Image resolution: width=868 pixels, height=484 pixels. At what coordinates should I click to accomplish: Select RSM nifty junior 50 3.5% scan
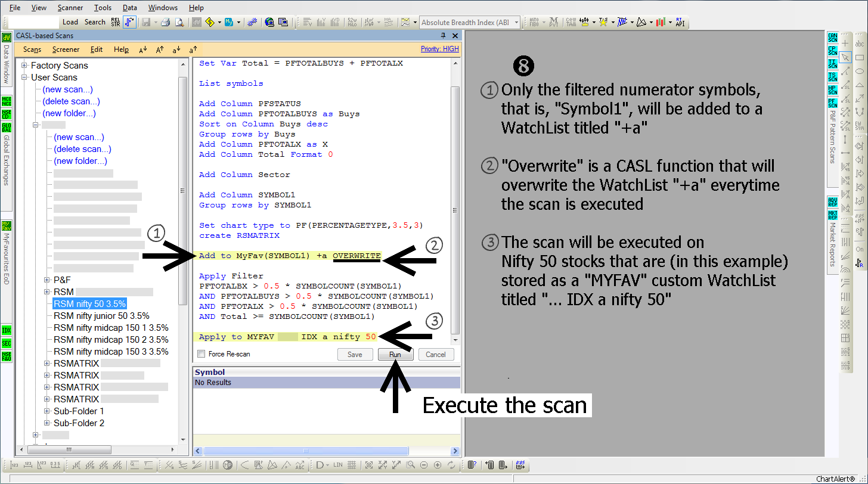(x=101, y=316)
